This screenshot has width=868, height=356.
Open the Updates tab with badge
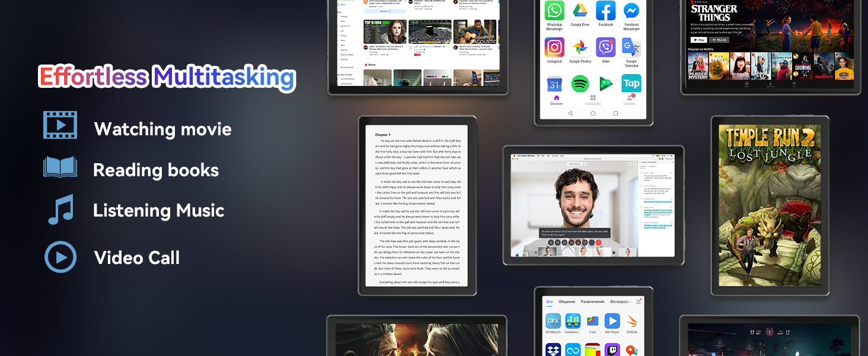629,100
